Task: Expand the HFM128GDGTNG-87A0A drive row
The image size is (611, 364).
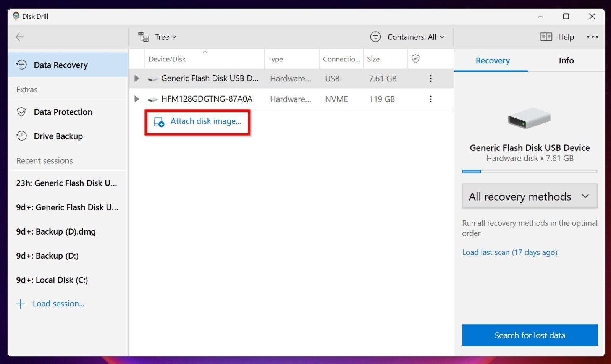Action: 137,99
